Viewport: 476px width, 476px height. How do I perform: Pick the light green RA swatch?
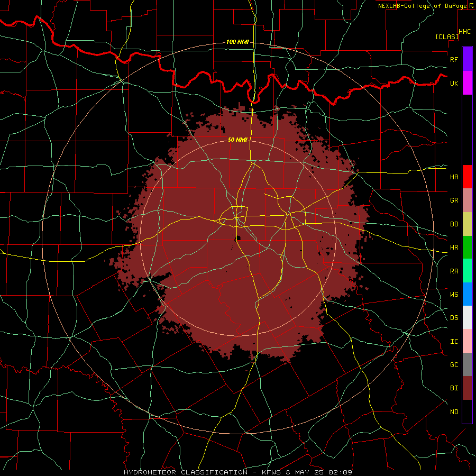click(x=467, y=271)
